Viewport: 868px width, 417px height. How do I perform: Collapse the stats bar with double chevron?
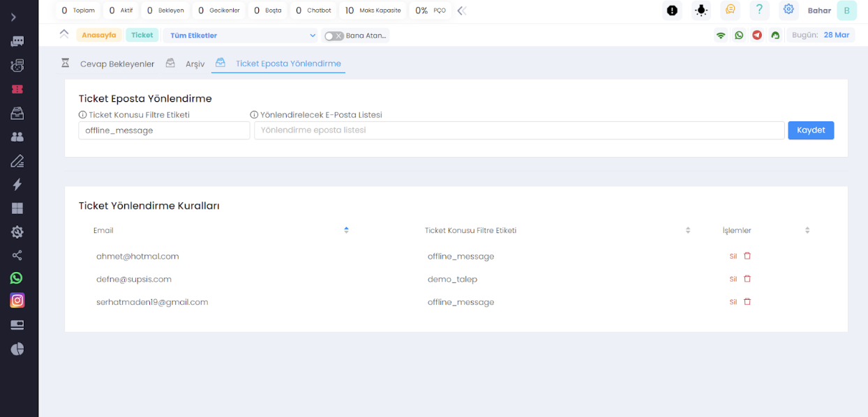(461, 10)
